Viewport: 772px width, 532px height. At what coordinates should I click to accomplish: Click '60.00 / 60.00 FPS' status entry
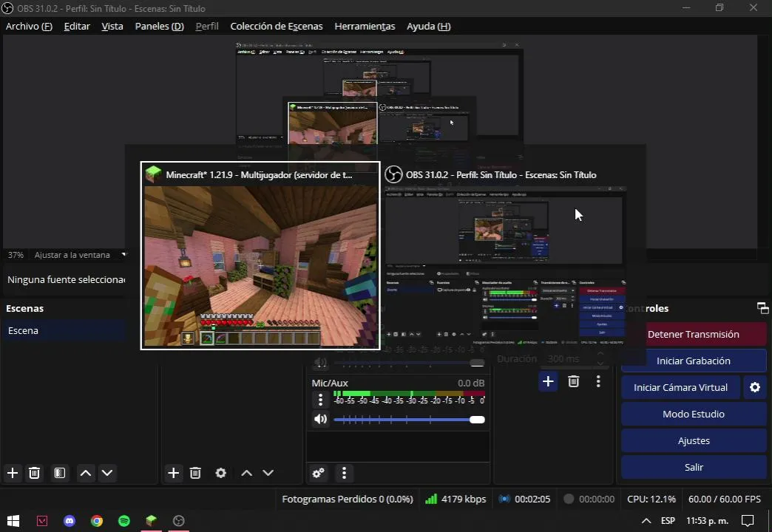pos(724,499)
